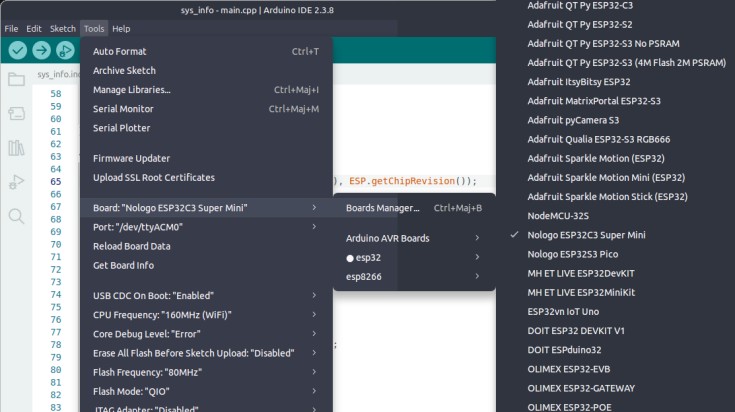Choose Auto Format from Tools menu
Image resolution: width=735 pixels, height=412 pixels.
click(206, 52)
